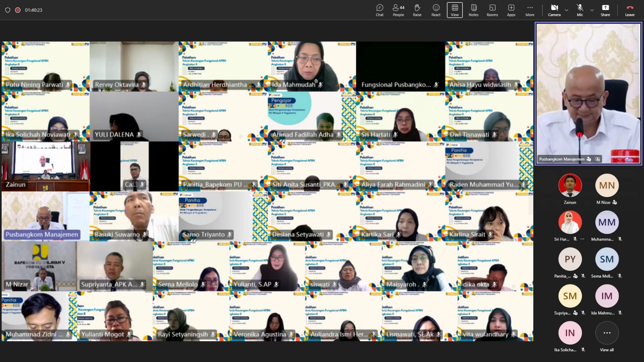Image resolution: width=644 pixels, height=362 pixels.
Task: Open the More actions menu
Action: [530, 10]
